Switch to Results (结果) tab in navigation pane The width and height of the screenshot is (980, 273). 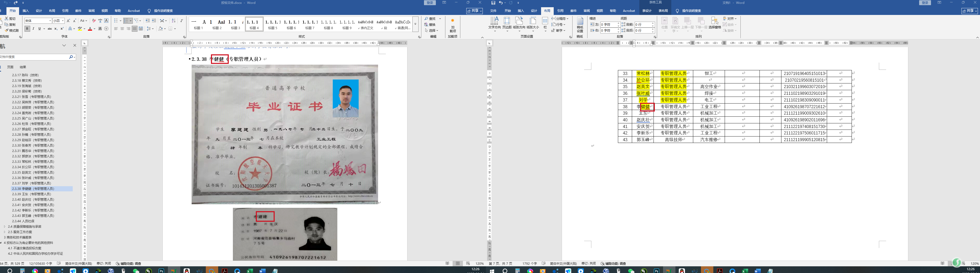click(23, 67)
